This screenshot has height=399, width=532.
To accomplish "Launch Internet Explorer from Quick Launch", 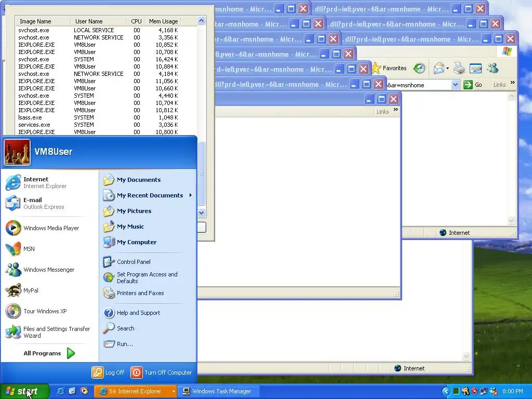I will point(60,391).
